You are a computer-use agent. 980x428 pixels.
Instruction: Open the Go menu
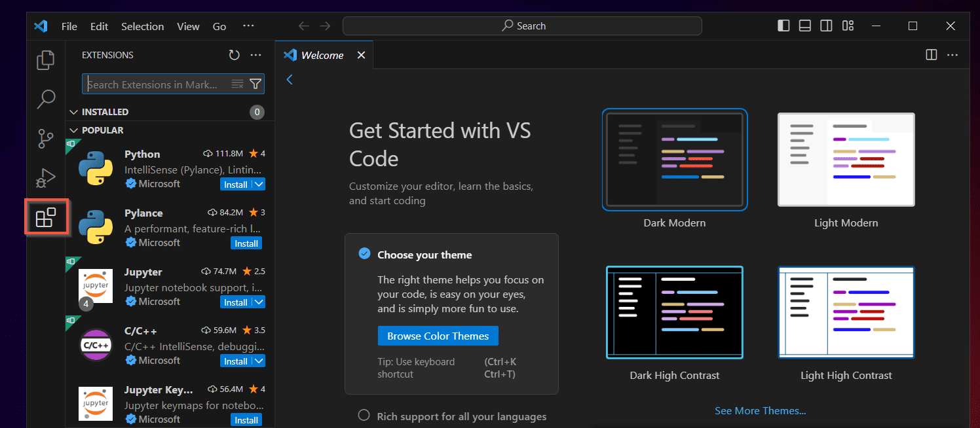219,26
